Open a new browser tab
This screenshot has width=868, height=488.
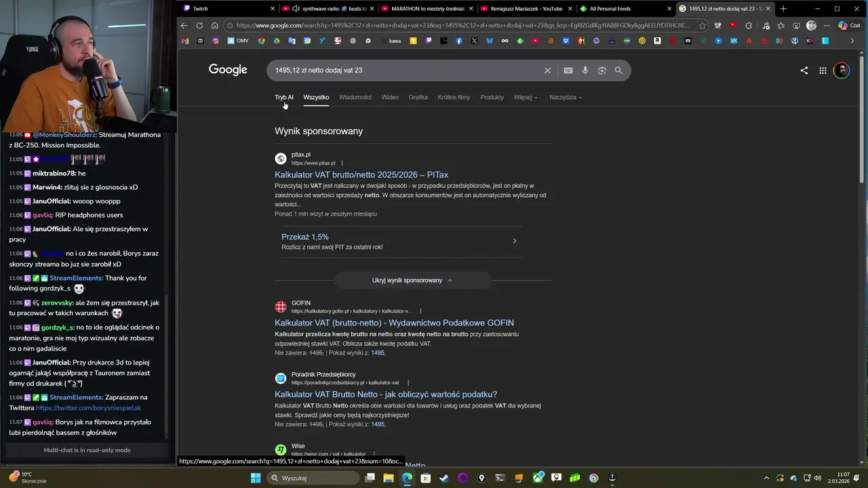pos(783,9)
